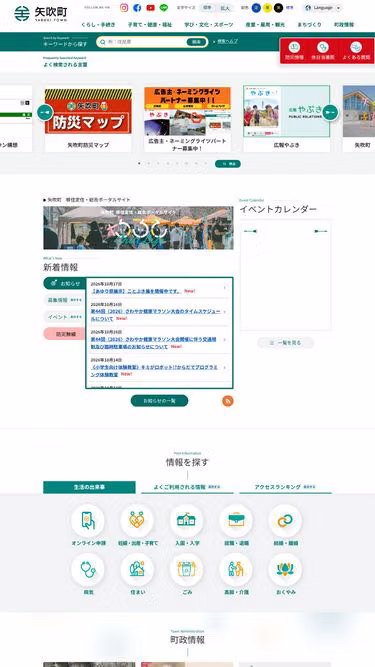The height and width of the screenshot is (667, 375).
Task: Open the 学び・文化・スポーツ menu
Action: [x=208, y=25]
